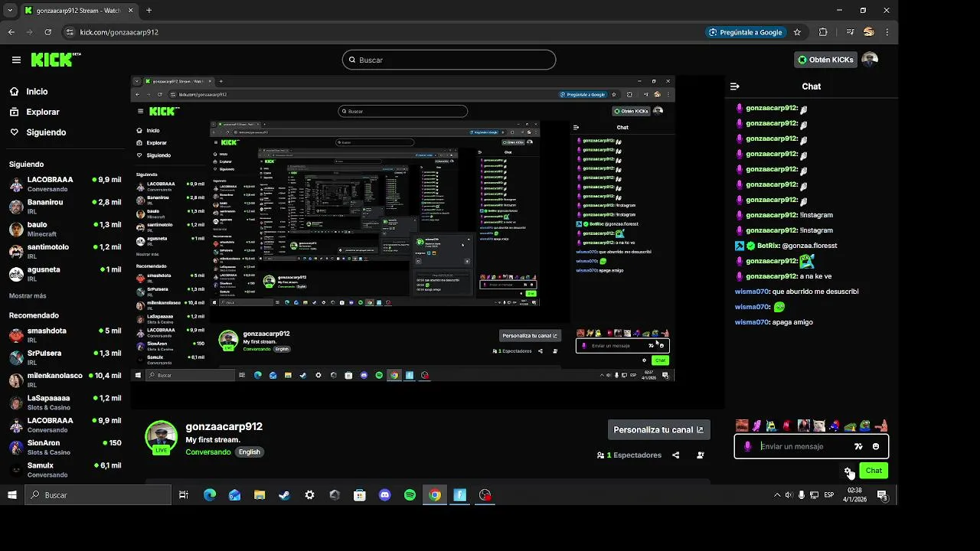Show hidden system tray icons chevron
The height and width of the screenshot is (551, 980).
(x=776, y=495)
